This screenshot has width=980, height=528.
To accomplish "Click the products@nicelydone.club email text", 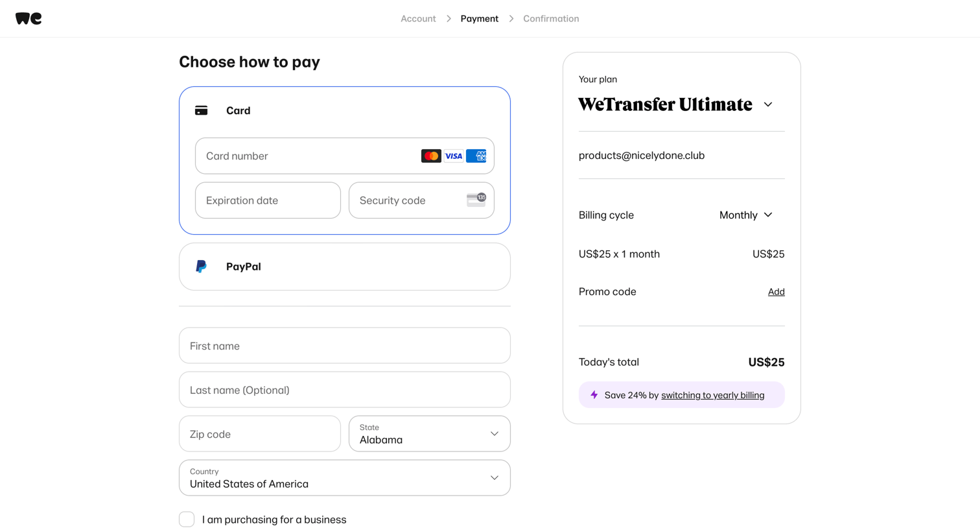I will [x=642, y=156].
